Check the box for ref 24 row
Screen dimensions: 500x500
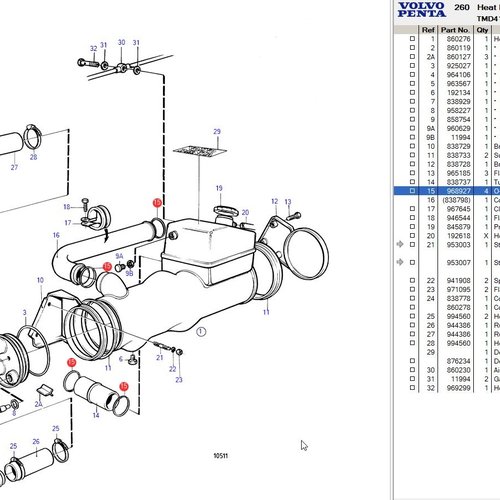click(x=412, y=298)
